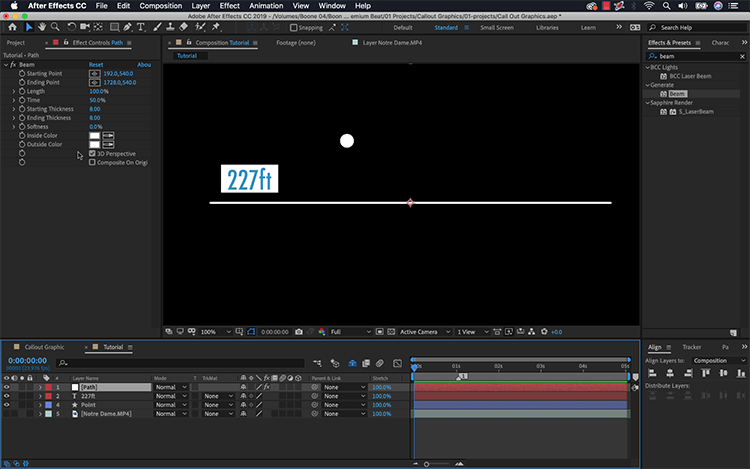Enable Composite On Original checkbox
The width and height of the screenshot is (750, 469).
tap(92, 162)
